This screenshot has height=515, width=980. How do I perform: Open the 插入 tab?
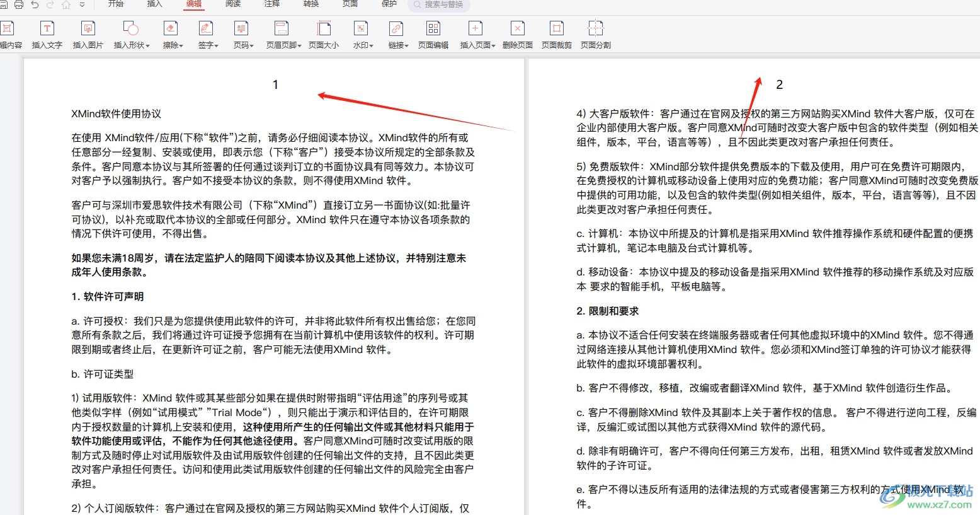154,4
